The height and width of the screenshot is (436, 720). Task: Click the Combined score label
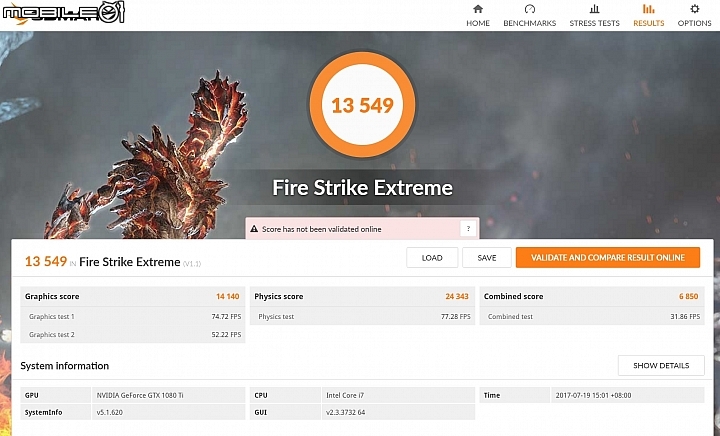click(513, 296)
